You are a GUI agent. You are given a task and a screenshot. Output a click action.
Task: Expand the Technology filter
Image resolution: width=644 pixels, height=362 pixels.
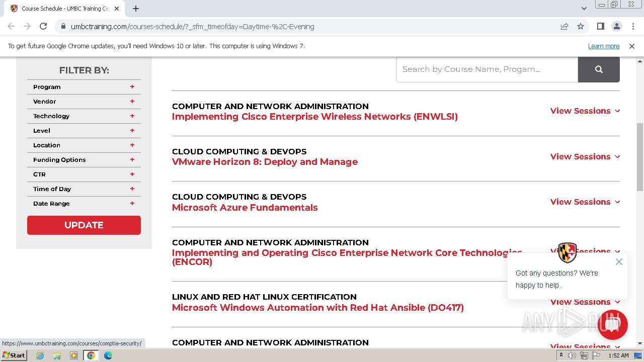click(x=84, y=116)
